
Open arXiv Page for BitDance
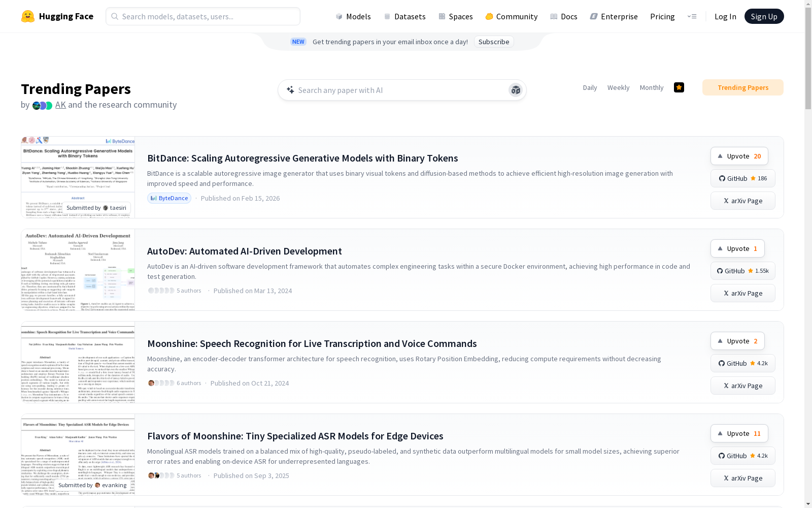(x=743, y=201)
